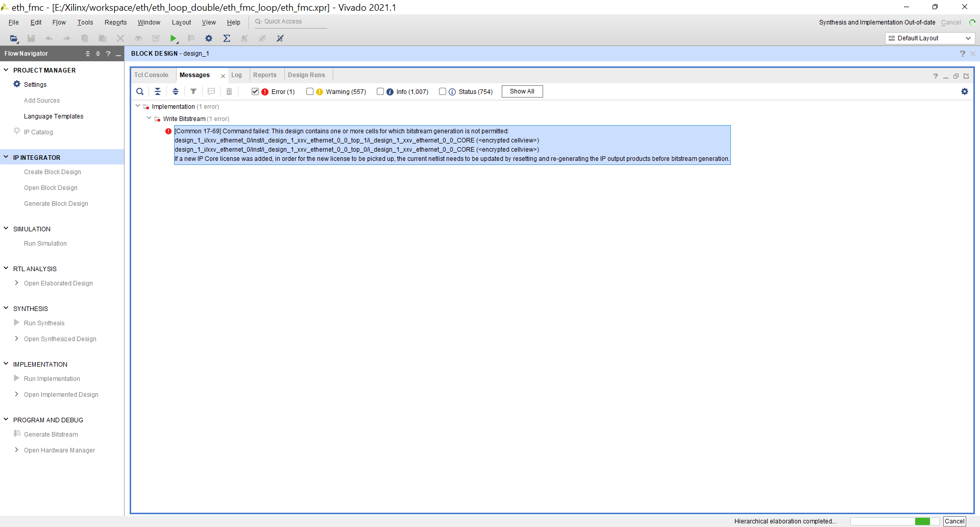The width and height of the screenshot is (980, 527).
Task: Switch to the Tcl Console tab
Action: pyautogui.click(x=152, y=75)
